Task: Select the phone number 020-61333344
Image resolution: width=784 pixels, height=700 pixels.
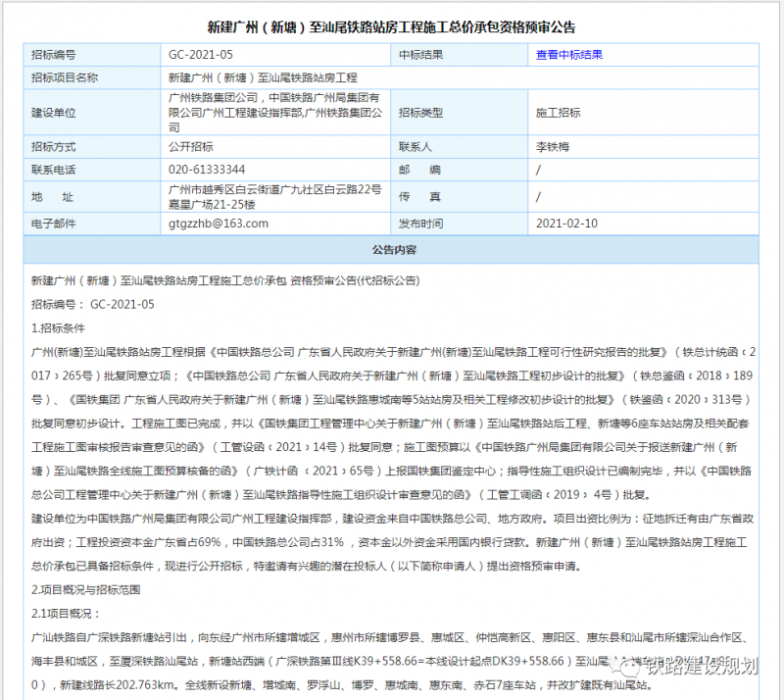Action: [207, 170]
